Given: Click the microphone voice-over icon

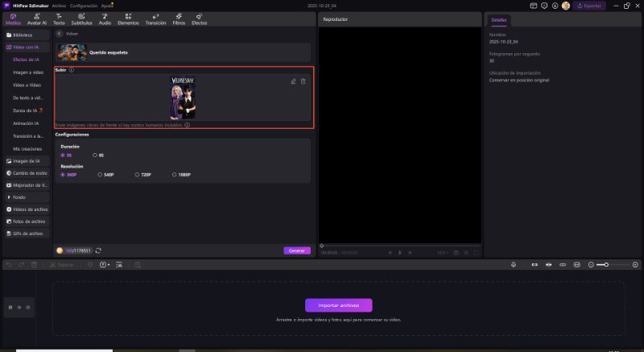Looking at the screenshot, I should [513, 265].
